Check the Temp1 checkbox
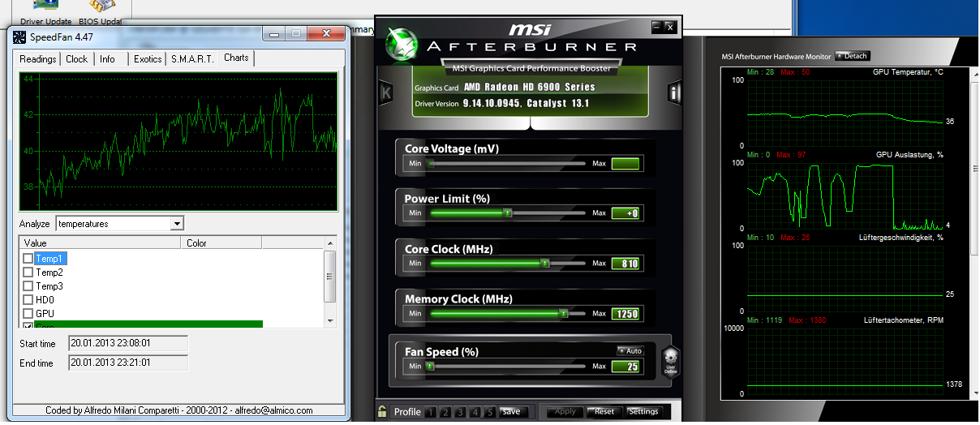The width and height of the screenshot is (980, 425). (28, 259)
